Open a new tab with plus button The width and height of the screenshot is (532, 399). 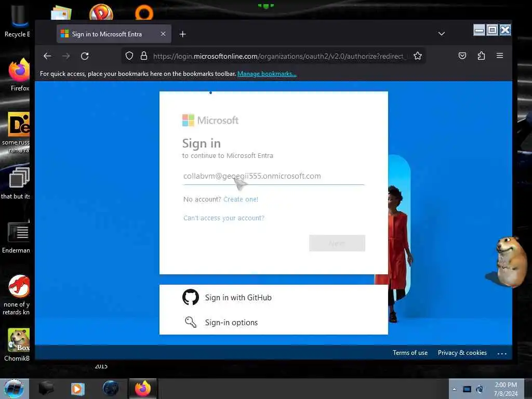pos(182,34)
